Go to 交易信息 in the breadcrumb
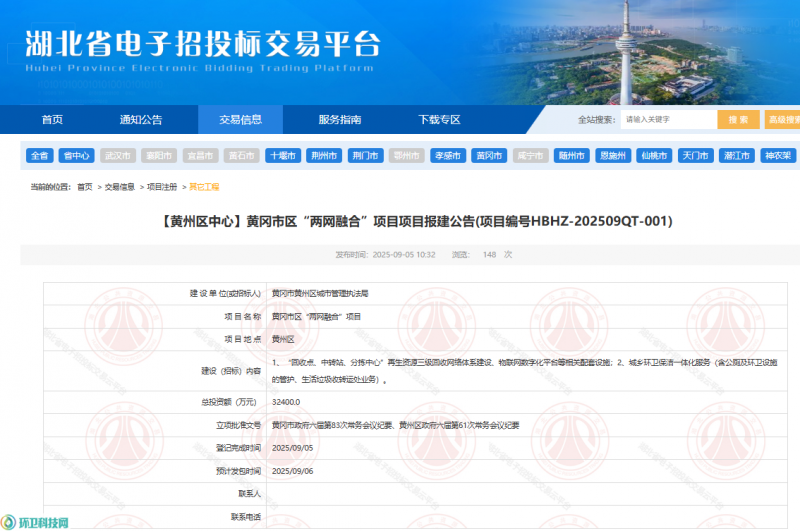Screen dimensions: 800x531 pyautogui.click(x=120, y=187)
